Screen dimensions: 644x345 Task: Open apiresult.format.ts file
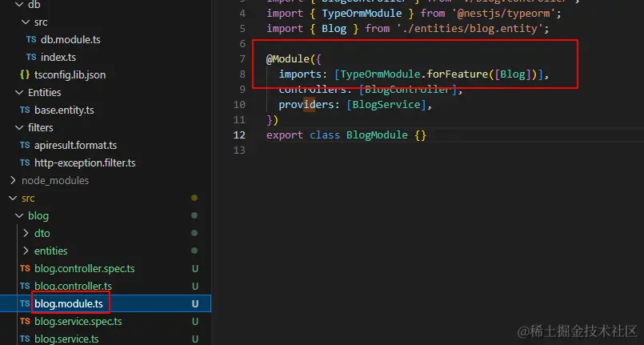75,146
